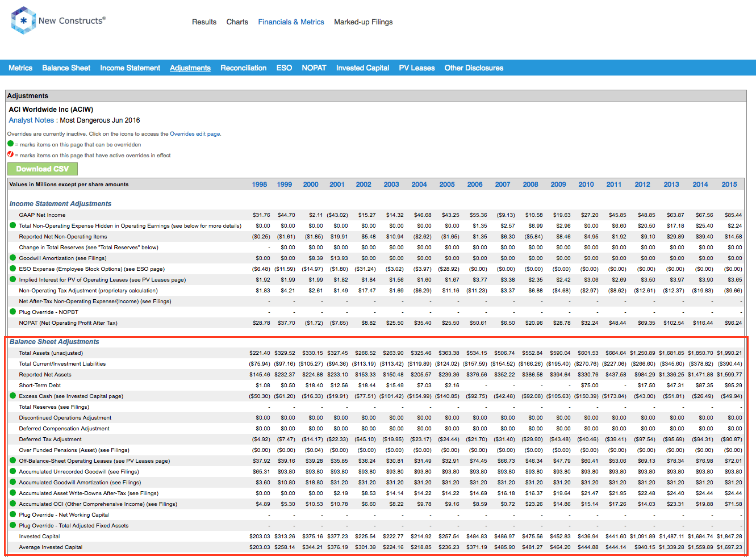
Task: Open the Reconciliation tab
Action: (x=243, y=68)
